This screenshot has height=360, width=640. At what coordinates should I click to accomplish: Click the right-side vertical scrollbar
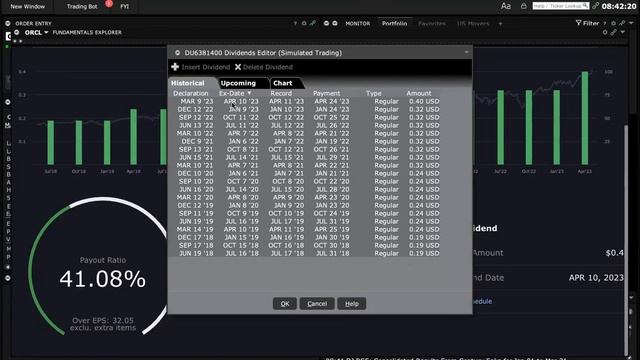pos(627,241)
